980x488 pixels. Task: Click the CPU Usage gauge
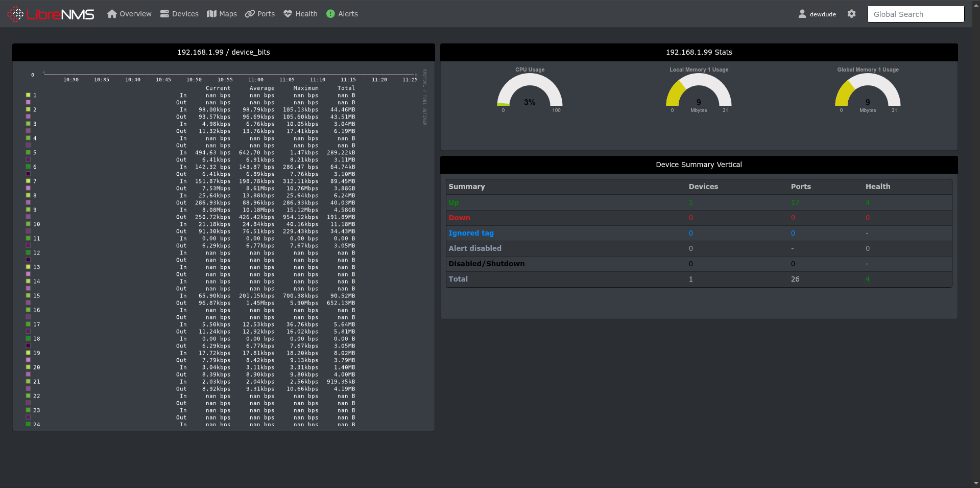pyautogui.click(x=530, y=92)
